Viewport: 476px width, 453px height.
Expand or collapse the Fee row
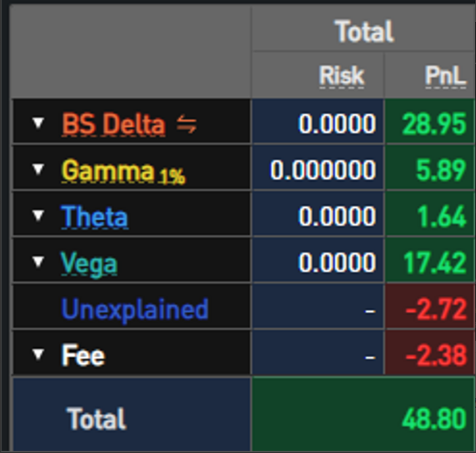(39, 355)
